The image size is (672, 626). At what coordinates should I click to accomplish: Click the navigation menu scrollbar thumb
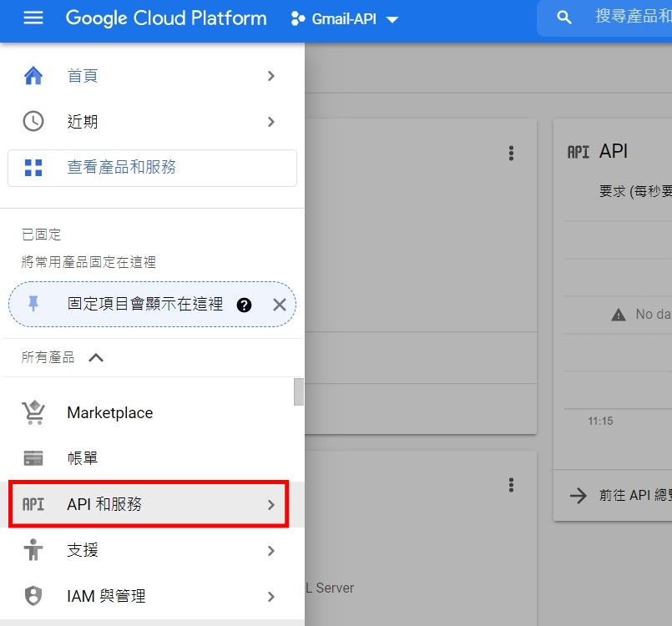299,391
